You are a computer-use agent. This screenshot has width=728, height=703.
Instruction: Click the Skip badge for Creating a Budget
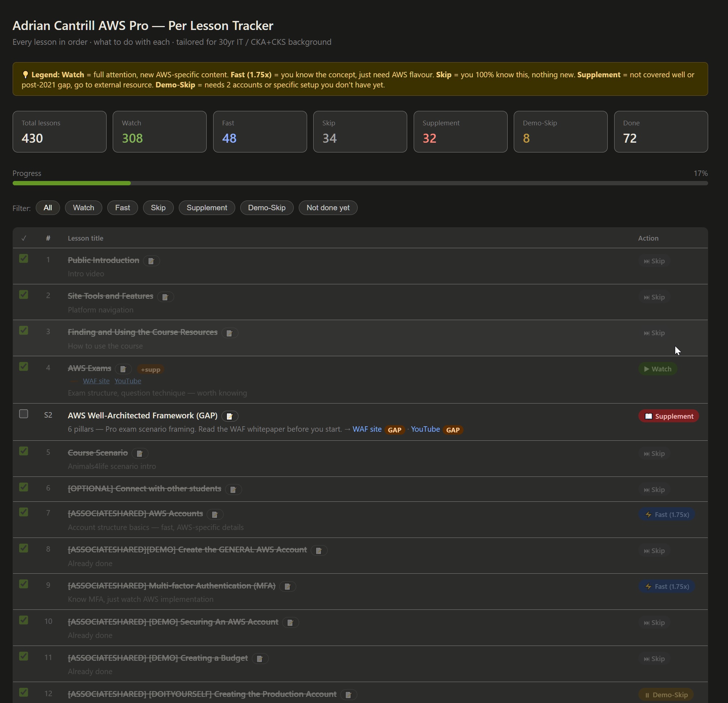[x=654, y=659]
